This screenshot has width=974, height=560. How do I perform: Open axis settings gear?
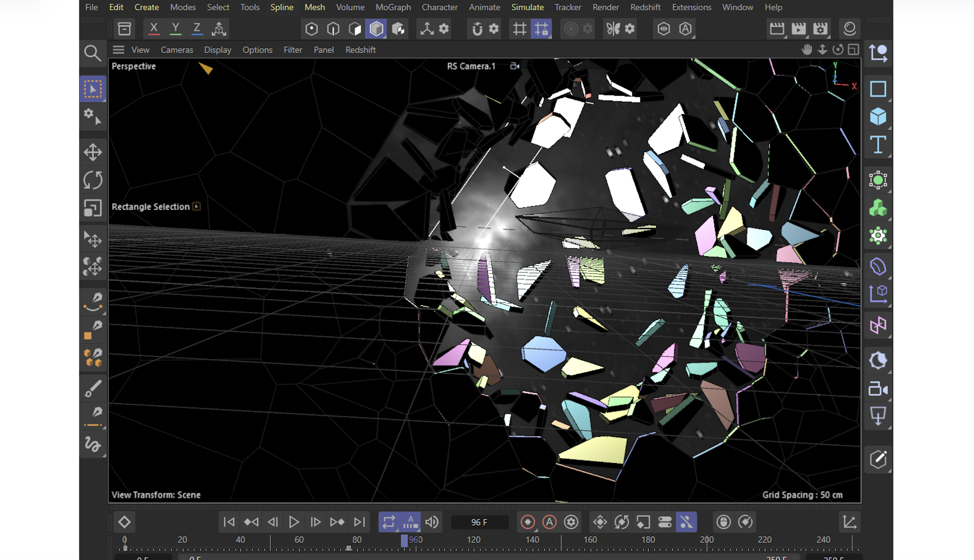click(444, 29)
